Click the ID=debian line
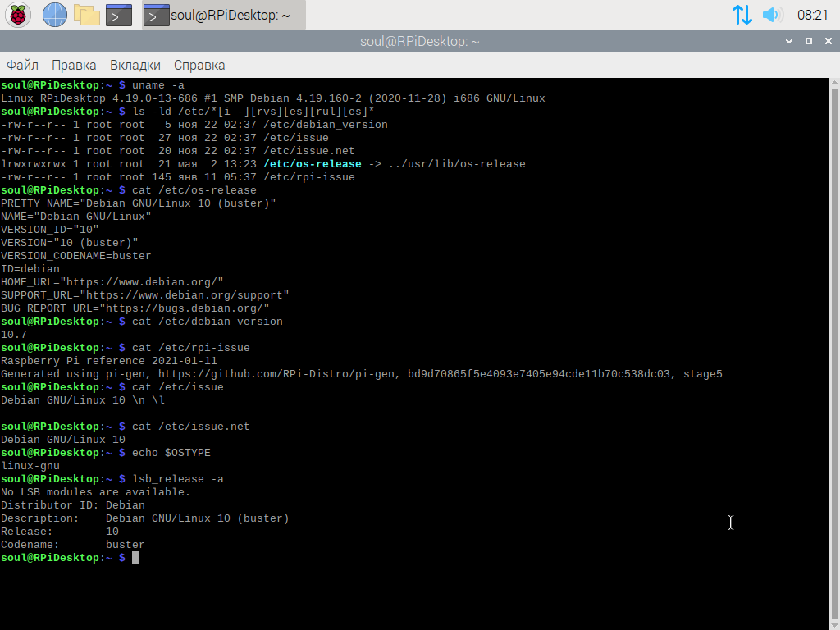The width and height of the screenshot is (840, 630). [x=30, y=269]
